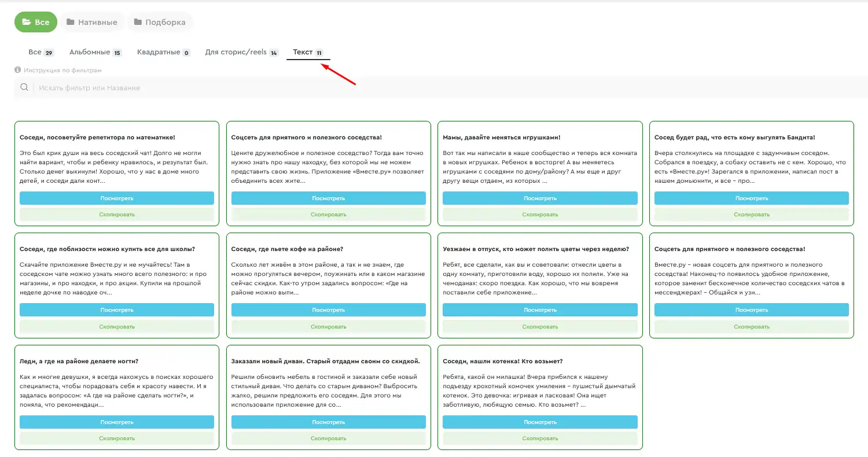View the Сосед будет рад Бандита post
The width and height of the screenshot is (868, 457).
[x=752, y=198]
